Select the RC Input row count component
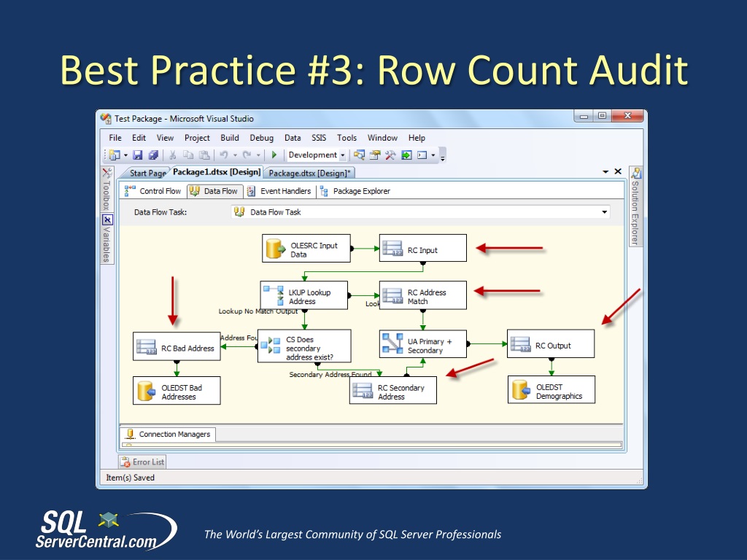 [x=422, y=248]
